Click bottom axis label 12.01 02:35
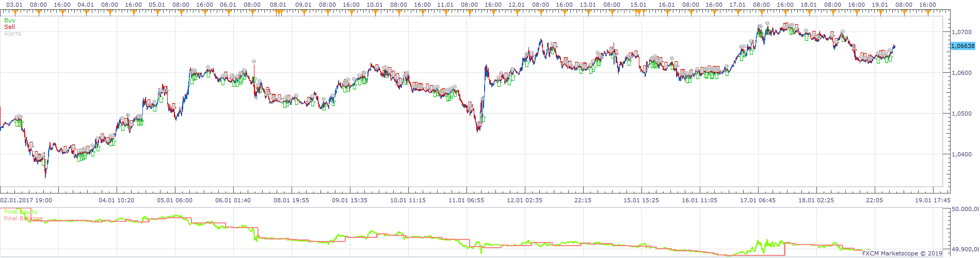This screenshot has height=258, width=980. 525,200
